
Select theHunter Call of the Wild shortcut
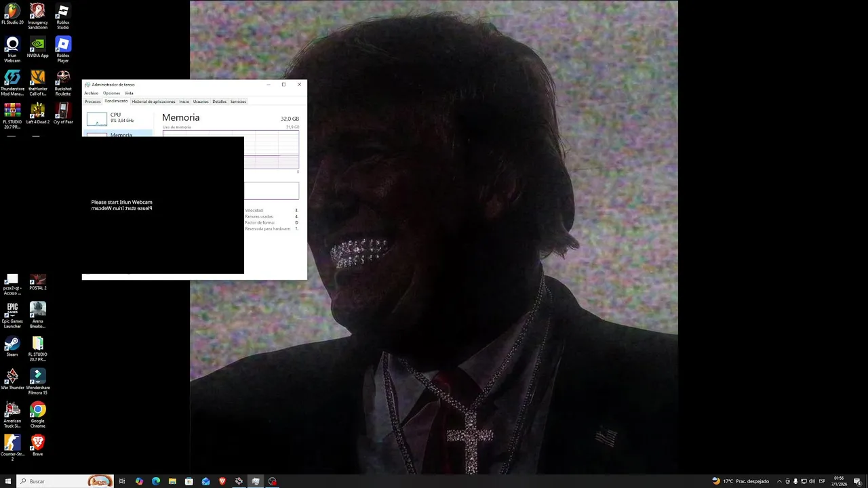click(38, 83)
